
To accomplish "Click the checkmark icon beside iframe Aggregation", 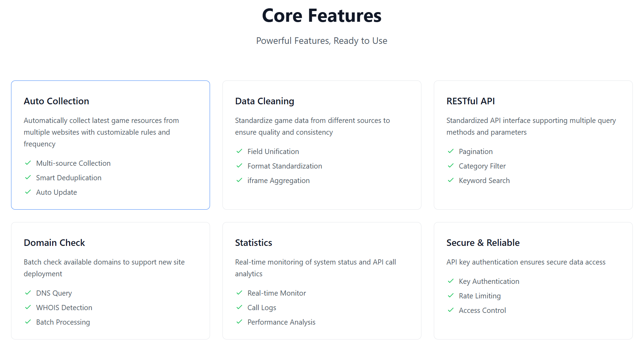I will (239, 180).
